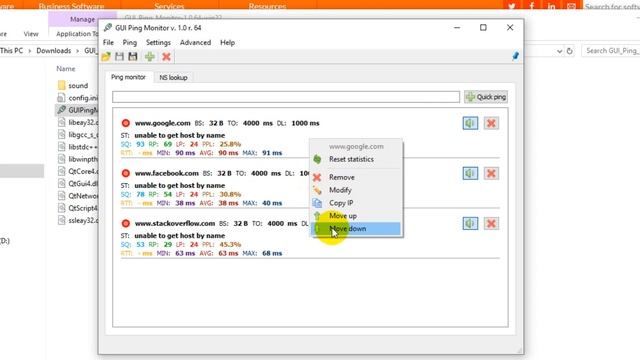Open Business Software in website navigation
Viewport: 640px width, 360px height.
coord(71,6)
